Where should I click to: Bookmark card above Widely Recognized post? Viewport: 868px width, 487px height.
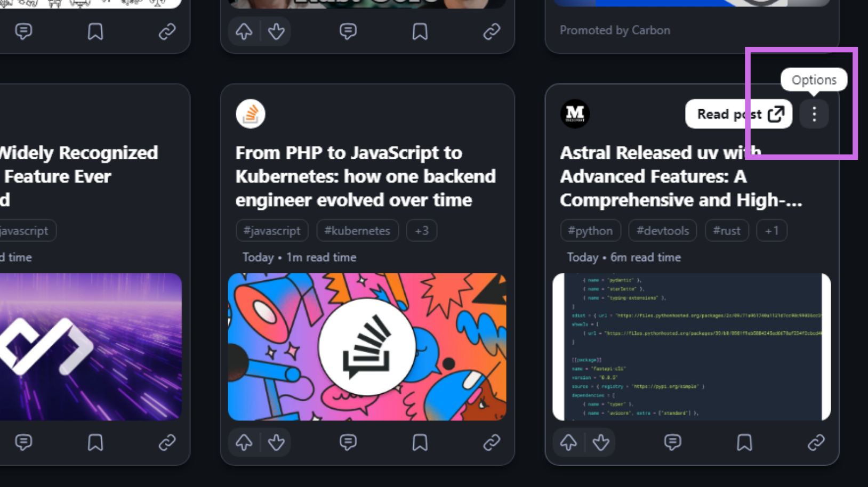pos(95,31)
